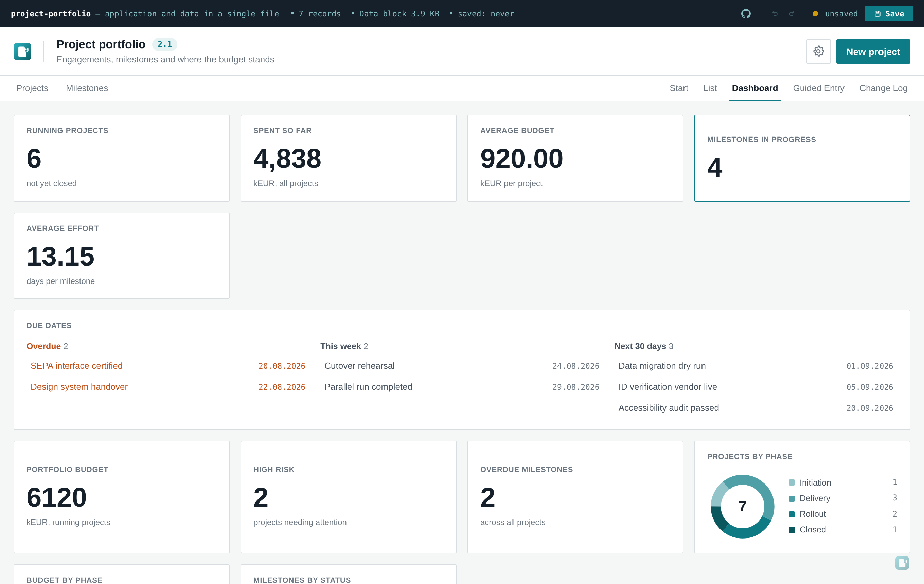
Task: Open the GitHub repository icon
Action: point(746,14)
